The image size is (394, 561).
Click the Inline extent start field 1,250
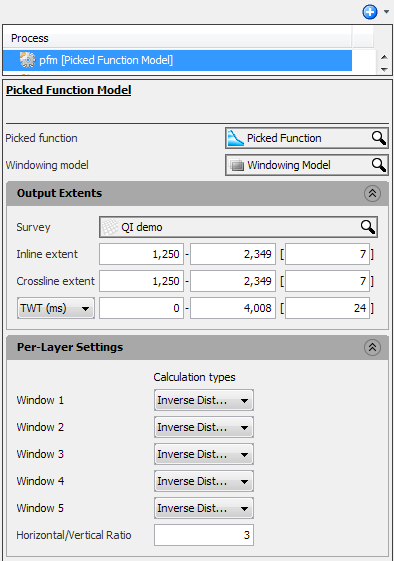[141, 254]
